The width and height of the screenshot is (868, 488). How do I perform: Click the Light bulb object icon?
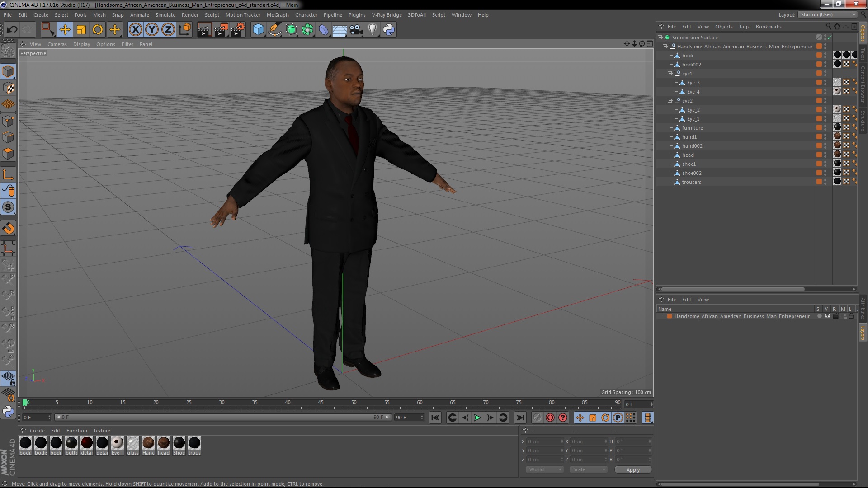pos(372,30)
